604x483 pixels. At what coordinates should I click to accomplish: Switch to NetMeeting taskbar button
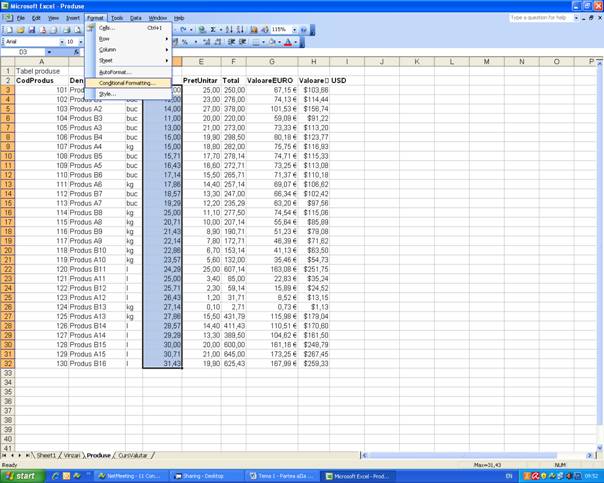(x=130, y=476)
